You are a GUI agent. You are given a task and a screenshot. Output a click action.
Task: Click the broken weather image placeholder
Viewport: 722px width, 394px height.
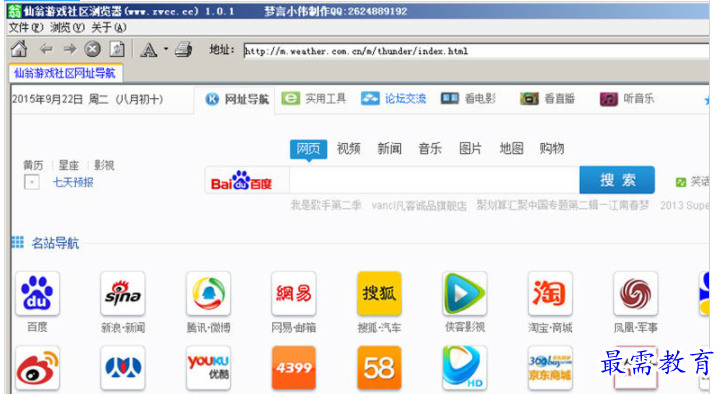pyautogui.click(x=32, y=182)
